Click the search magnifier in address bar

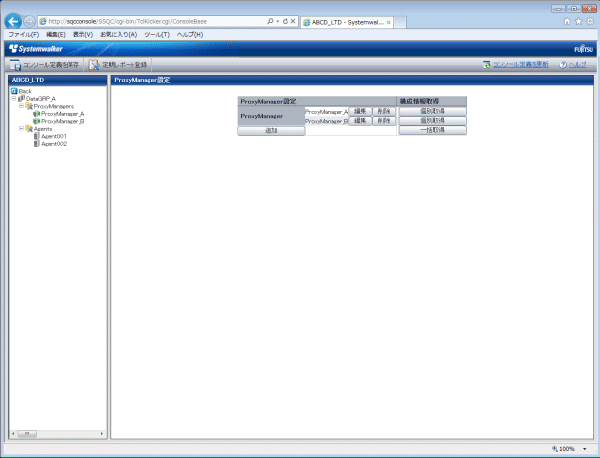point(270,21)
